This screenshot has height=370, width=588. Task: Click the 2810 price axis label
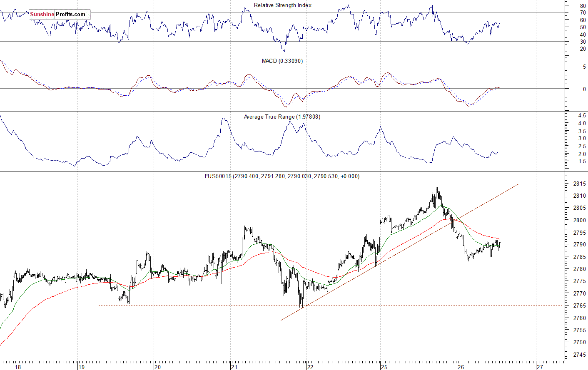tap(579, 196)
